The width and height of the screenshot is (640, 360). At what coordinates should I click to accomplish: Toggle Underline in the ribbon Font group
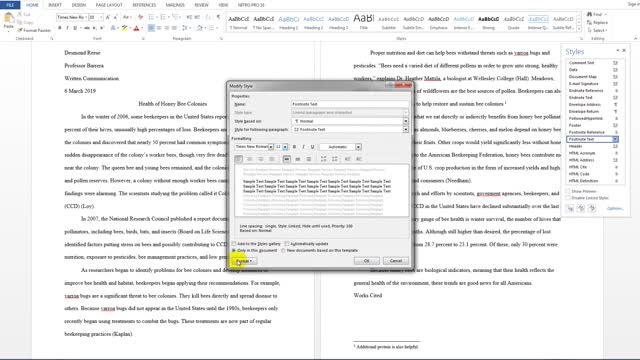coord(75,28)
